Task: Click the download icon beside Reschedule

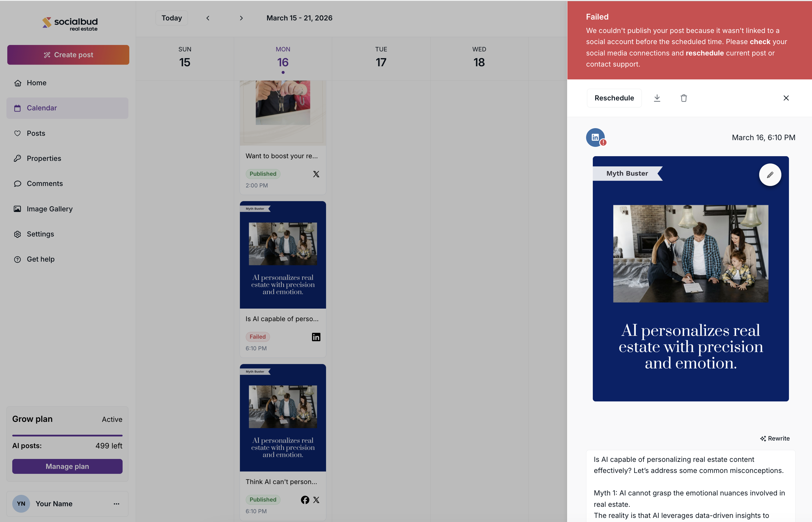Action: pos(657,98)
